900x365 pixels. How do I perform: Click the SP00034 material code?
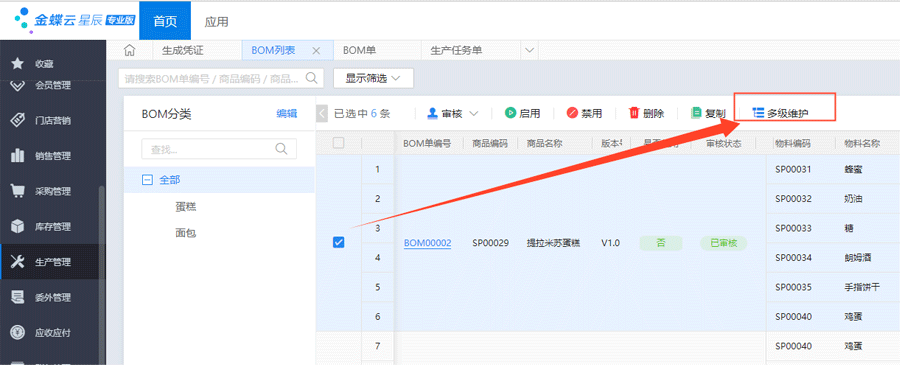[x=793, y=258]
